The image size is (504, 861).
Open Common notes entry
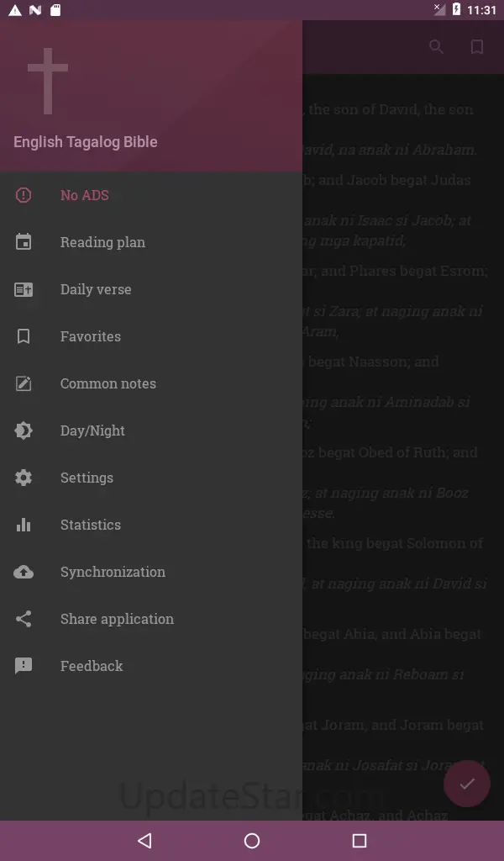(x=108, y=383)
